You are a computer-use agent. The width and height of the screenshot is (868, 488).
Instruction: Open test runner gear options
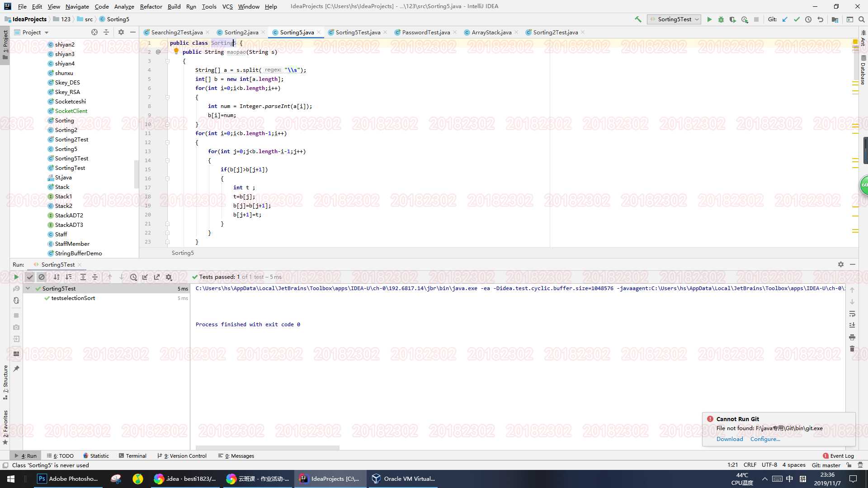169,277
